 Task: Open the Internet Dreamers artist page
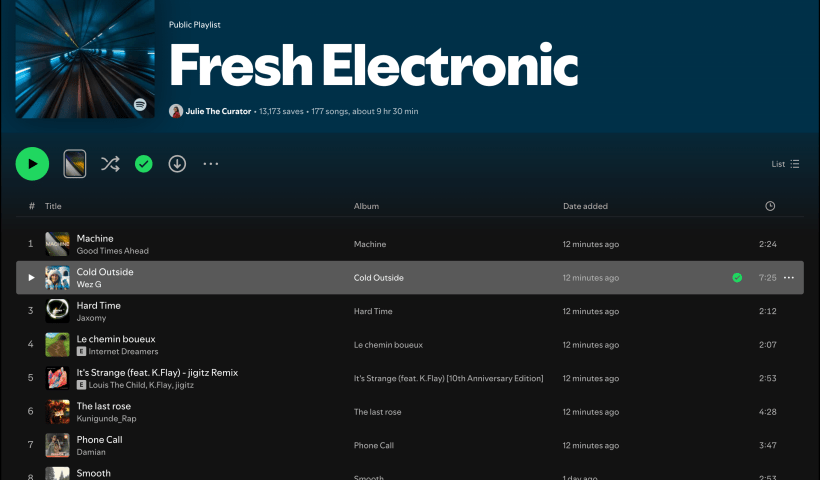tap(123, 352)
